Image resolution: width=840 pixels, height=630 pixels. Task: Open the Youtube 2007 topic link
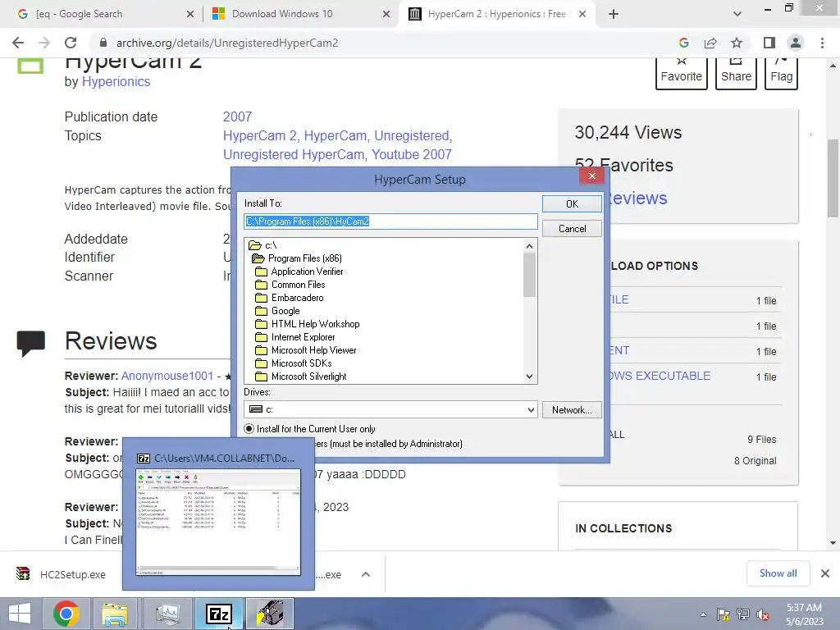click(x=412, y=154)
